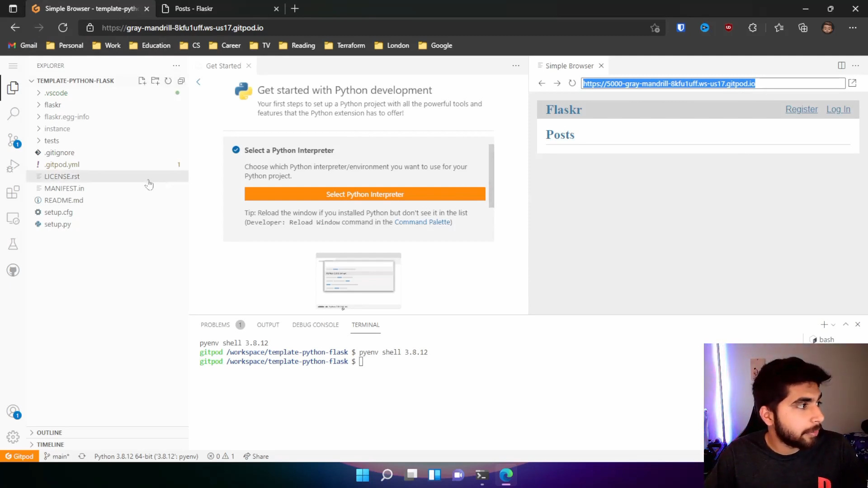Open Simple Browser page in external browser
This screenshot has height=488, width=868.
point(852,83)
